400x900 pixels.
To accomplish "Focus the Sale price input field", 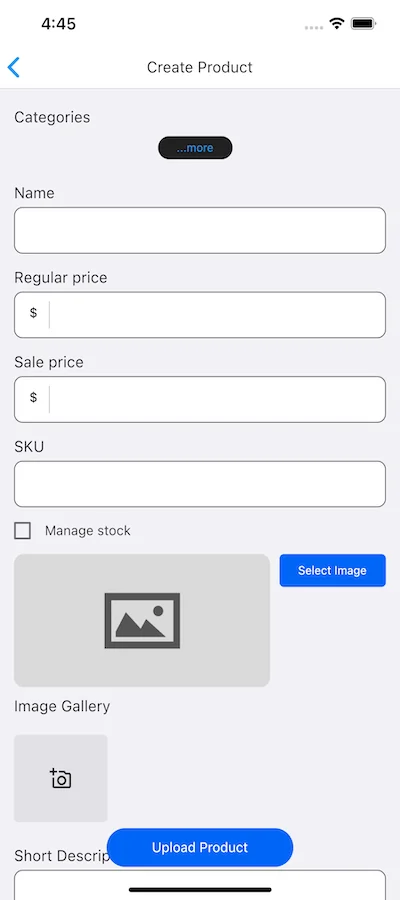I will 200,399.
